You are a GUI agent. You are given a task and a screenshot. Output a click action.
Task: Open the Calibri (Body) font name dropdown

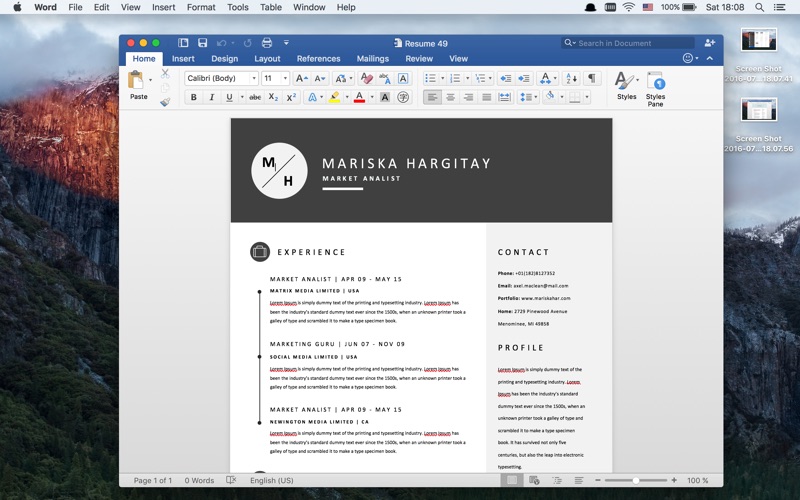click(x=221, y=78)
